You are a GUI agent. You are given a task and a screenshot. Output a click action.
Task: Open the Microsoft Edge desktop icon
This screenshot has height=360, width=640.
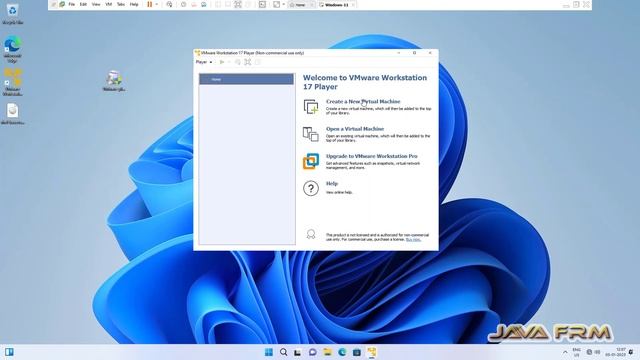point(12,49)
